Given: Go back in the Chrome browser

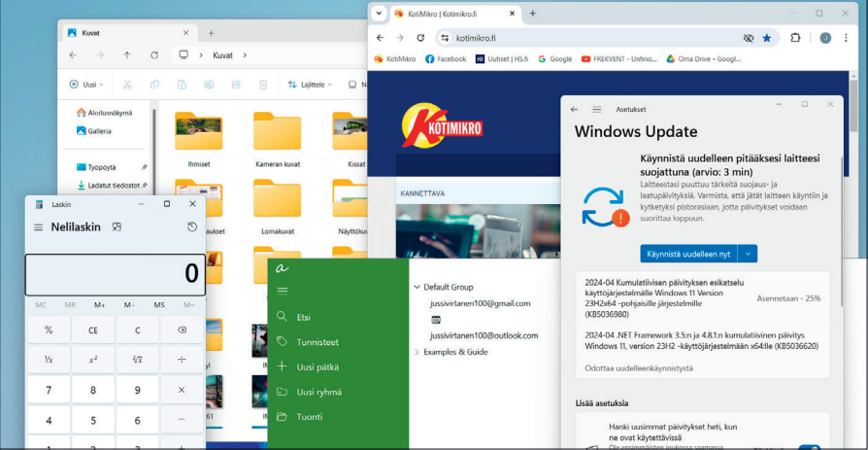Looking at the screenshot, I should (x=380, y=38).
